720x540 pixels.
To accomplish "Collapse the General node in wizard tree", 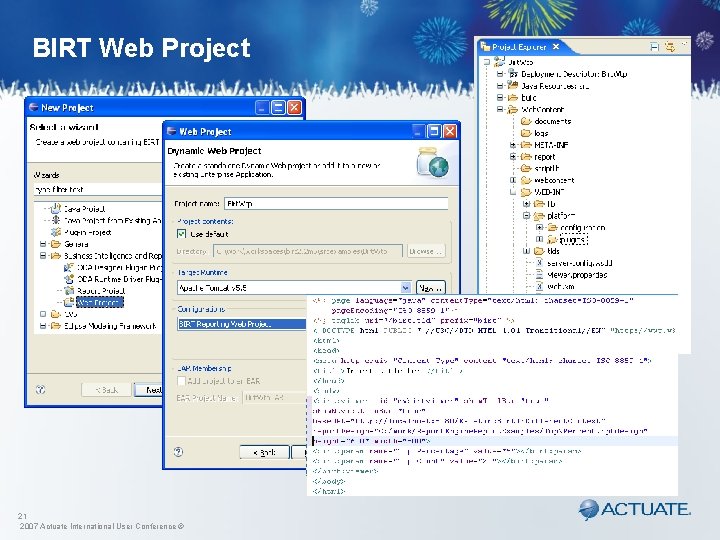I will tap(43, 244).
